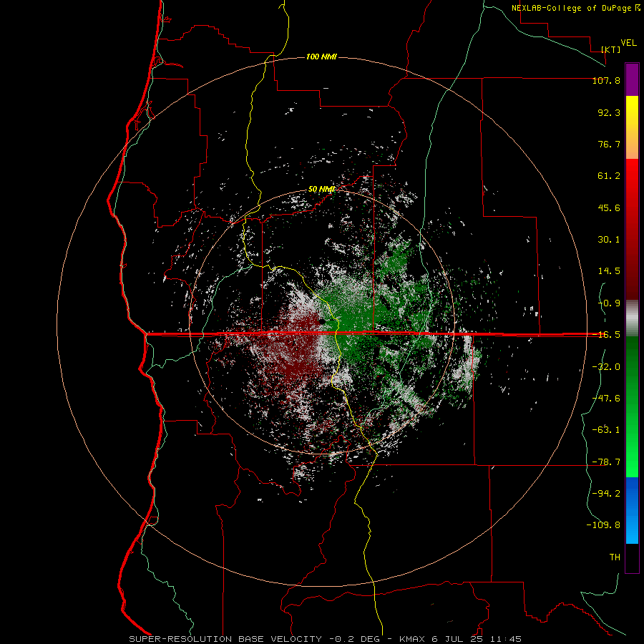644x644 pixels.
Task: Pick the gray near-zero velocity scale segment
Action: (632, 318)
